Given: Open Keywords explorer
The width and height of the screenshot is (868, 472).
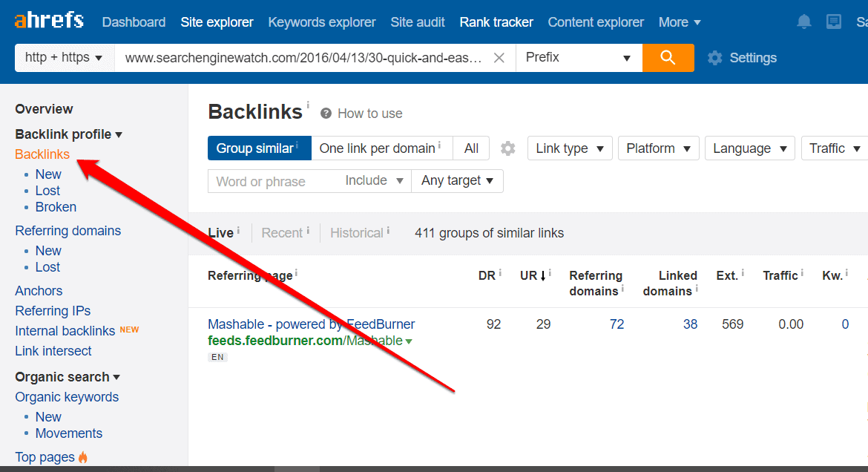Looking at the screenshot, I should [x=322, y=22].
